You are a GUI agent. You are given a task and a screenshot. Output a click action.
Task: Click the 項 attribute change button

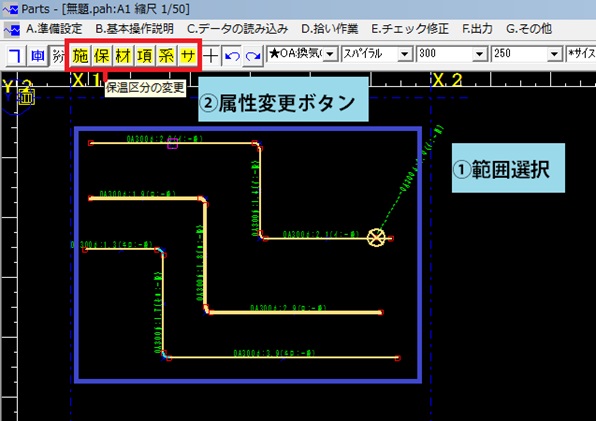click(144, 56)
